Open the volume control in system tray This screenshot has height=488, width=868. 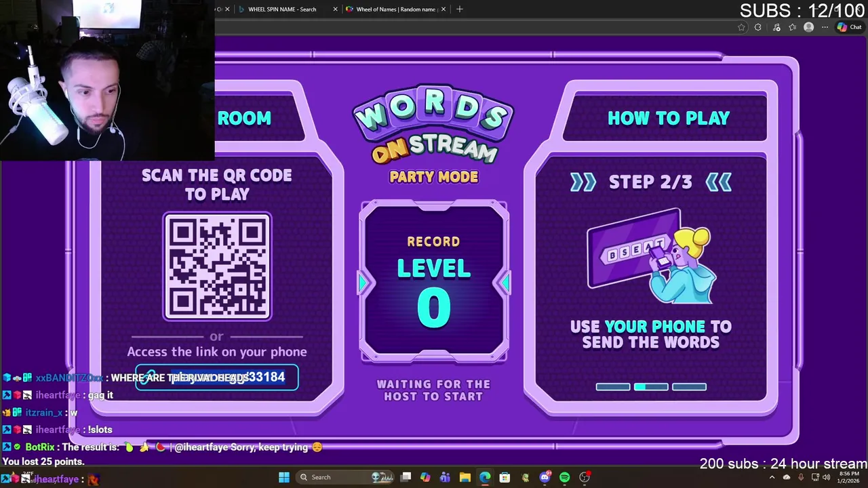(826, 477)
